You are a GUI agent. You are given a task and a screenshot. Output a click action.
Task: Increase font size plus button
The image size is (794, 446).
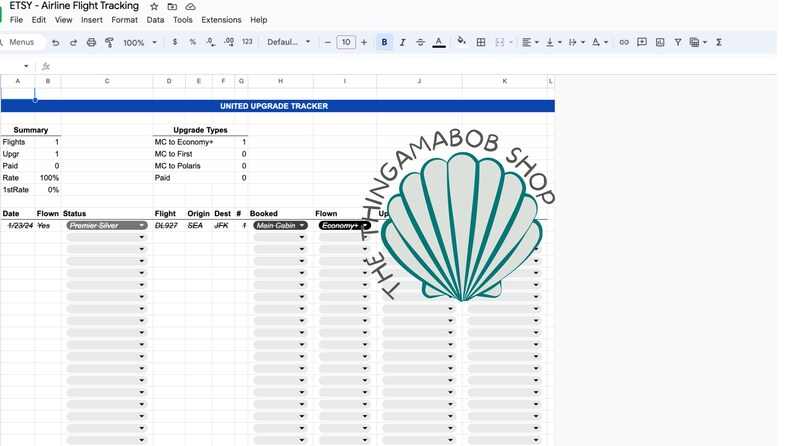tap(364, 43)
